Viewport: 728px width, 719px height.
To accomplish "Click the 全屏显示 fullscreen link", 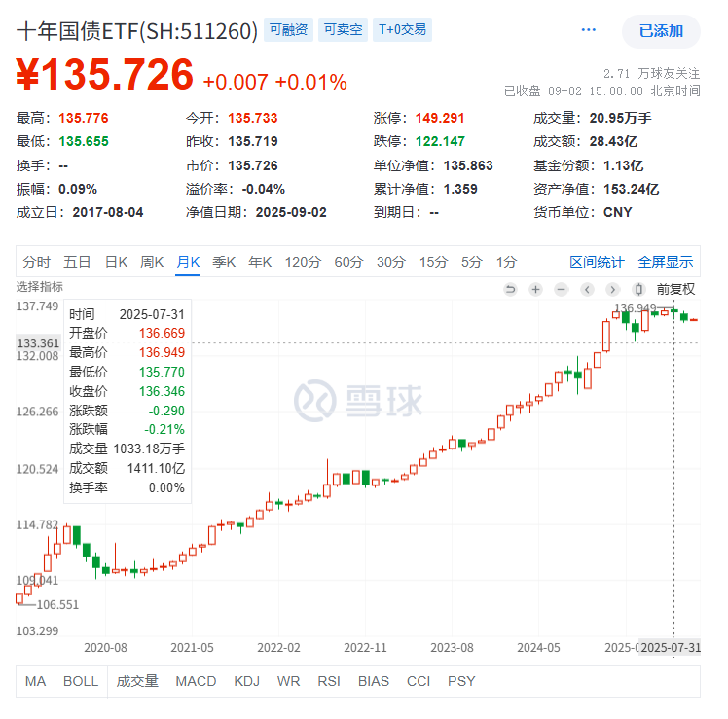I will 666,262.
